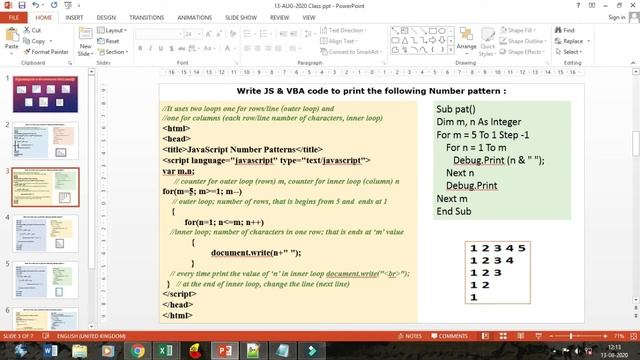Viewport: 640px width, 360px height.
Task: Click the zoom slider handle
Action: pos(571,336)
